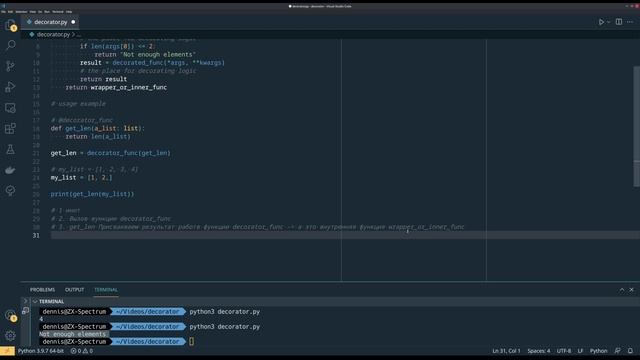Screen dimensions: 640x360
Task: Switch to the PROBLEMS tab
Action: [x=42, y=290]
